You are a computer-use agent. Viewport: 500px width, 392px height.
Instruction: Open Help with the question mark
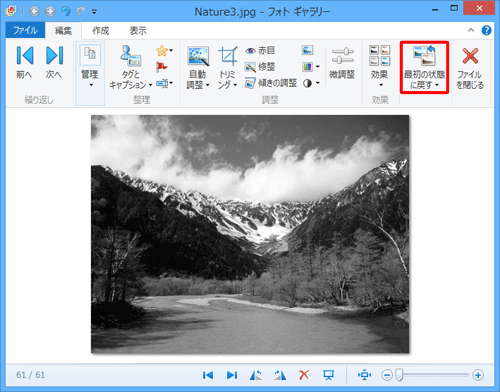[x=486, y=30]
